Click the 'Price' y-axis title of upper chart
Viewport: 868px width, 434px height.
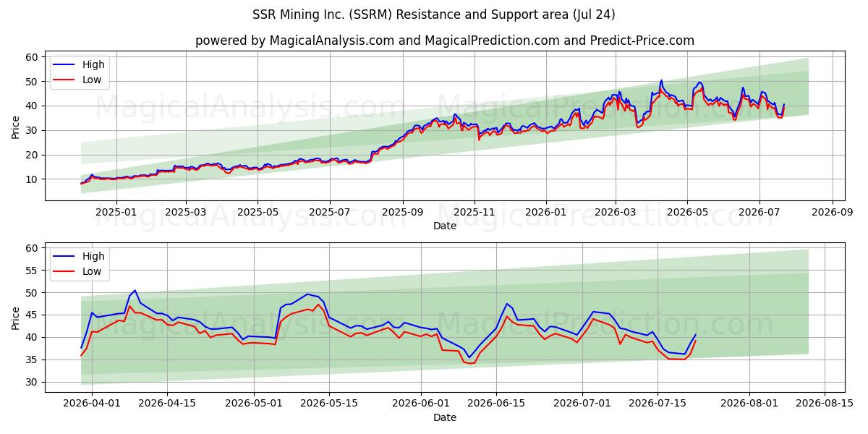click(16, 127)
